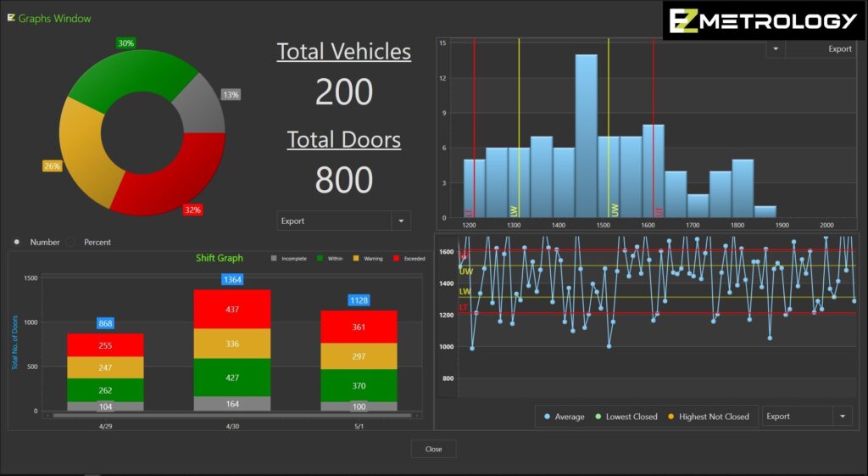868x476 pixels.
Task: Expand the histogram Export dropdown arrow
Action: point(775,49)
